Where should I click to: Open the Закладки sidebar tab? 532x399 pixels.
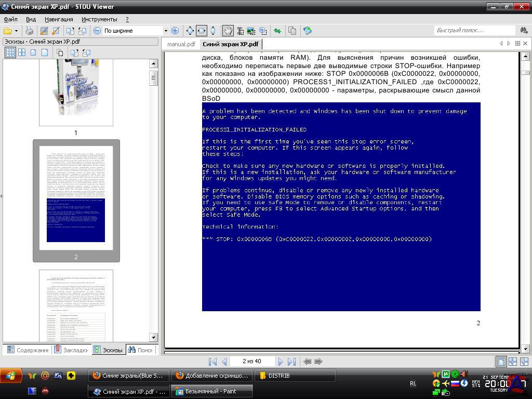click(x=72, y=350)
